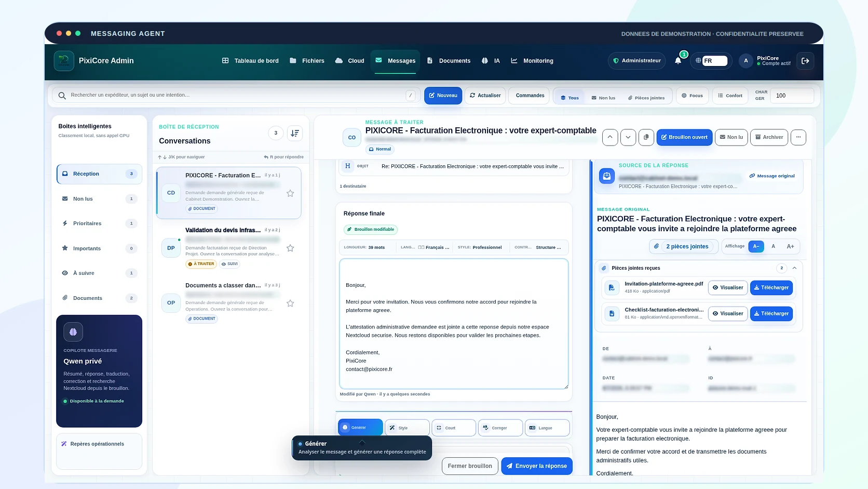Open the more options ellipsis button
Image resolution: width=868 pixels, height=489 pixels.
798,137
